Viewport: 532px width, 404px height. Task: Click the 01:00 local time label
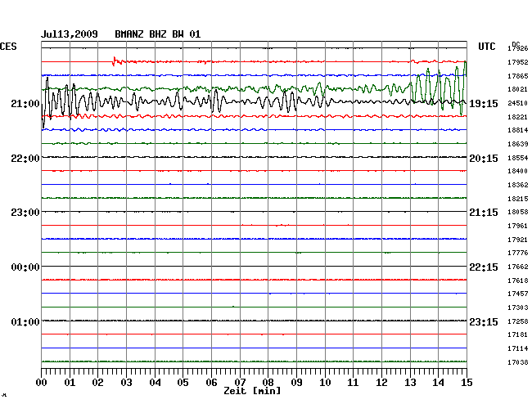pyautogui.click(x=25, y=321)
